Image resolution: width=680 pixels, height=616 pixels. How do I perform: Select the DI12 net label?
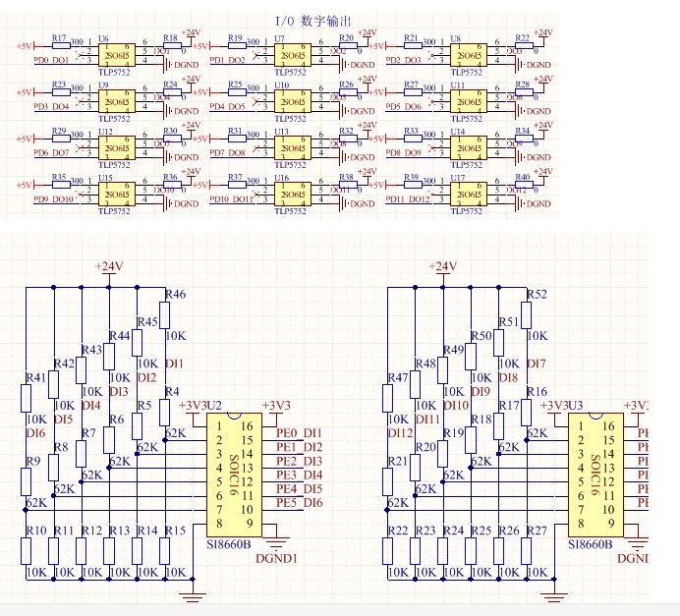pyautogui.click(x=399, y=433)
